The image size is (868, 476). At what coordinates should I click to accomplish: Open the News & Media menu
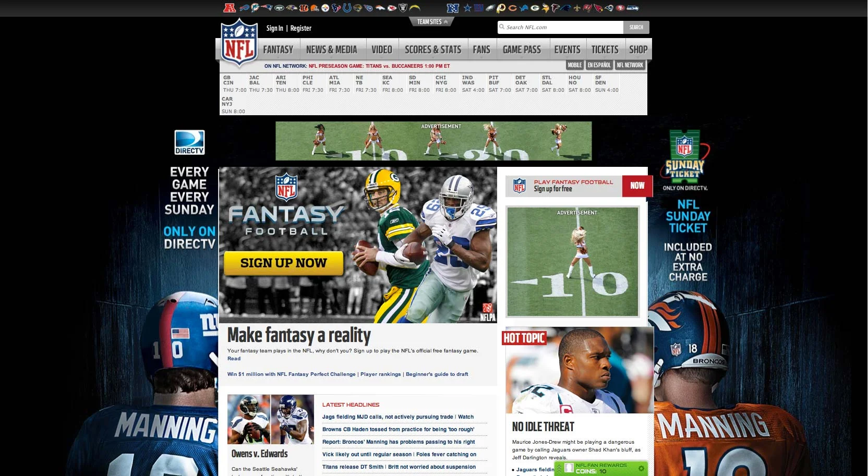pos(332,50)
